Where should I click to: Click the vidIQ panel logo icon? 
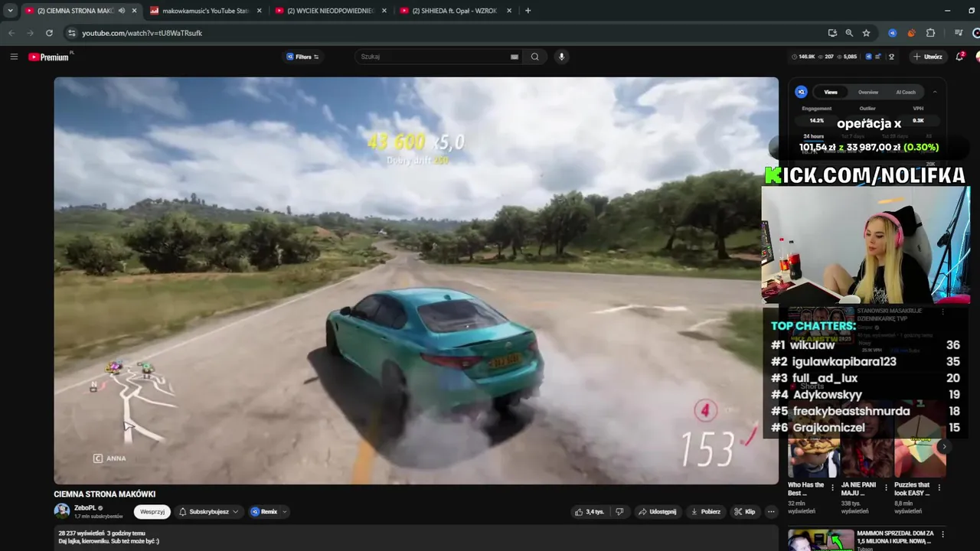801,92
